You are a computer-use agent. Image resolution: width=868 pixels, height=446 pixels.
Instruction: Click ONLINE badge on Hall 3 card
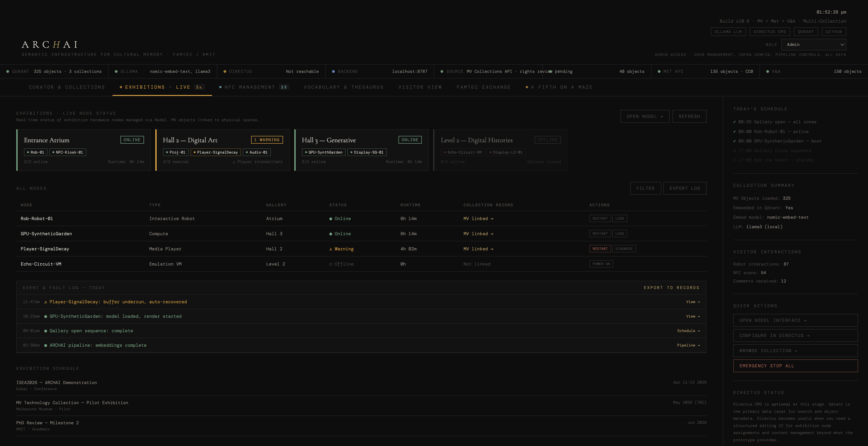[x=410, y=140]
